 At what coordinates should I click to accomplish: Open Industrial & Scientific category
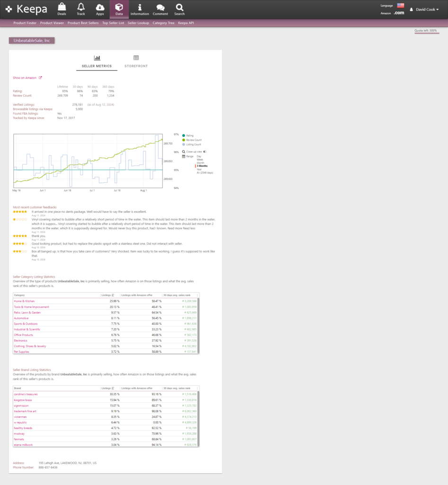[27, 330]
